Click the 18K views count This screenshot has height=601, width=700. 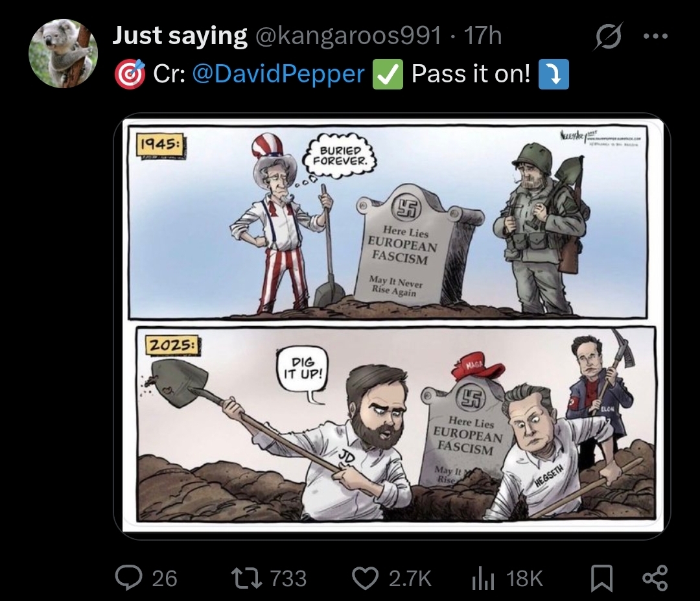(x=524, y=578)
